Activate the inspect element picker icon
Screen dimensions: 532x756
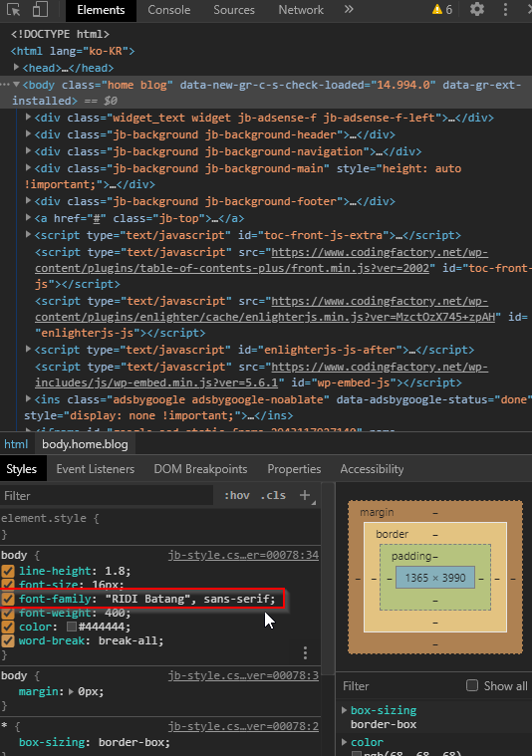point(14,10)
